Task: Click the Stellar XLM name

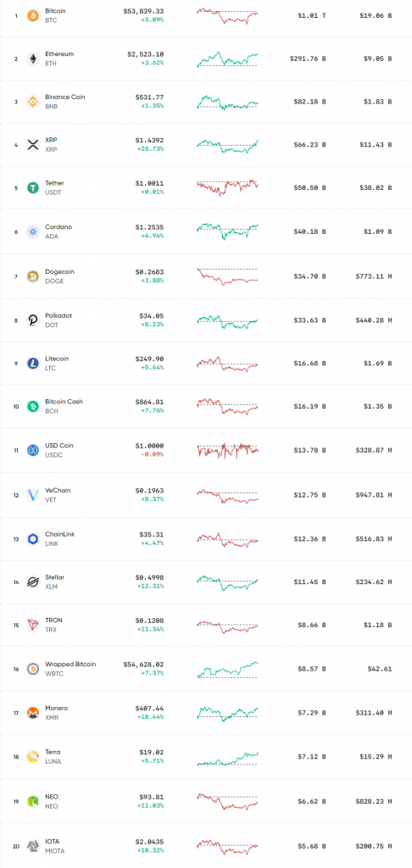Action: pyautogui.click(x=55, y=581)
